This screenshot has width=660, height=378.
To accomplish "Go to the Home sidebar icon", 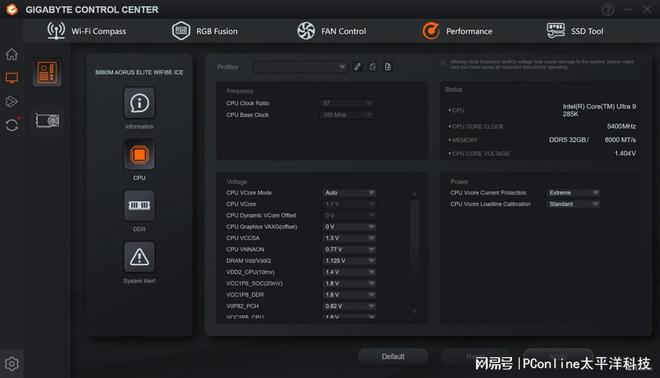I will coord(12,54).
